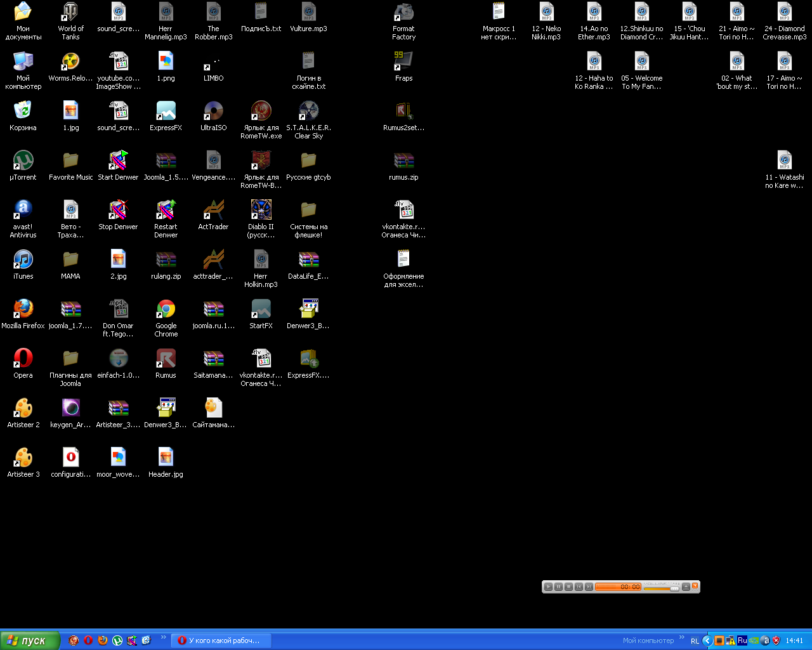Screen dimensions: 812x650
Task: Select rumus.zip archive icon
Action: pyautogui.click(x=403, y=165)
